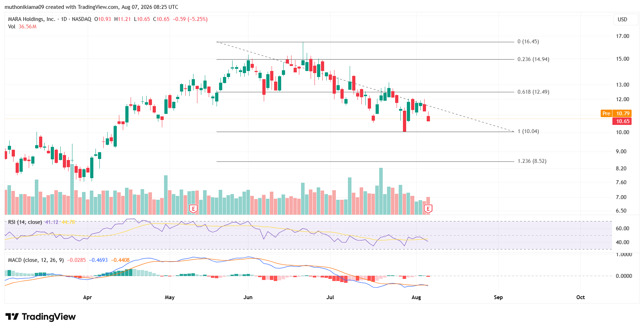The image size is (644, 330).
Task: Select the low value 'L10.65' in legend
Action: [x=142, y=19]
